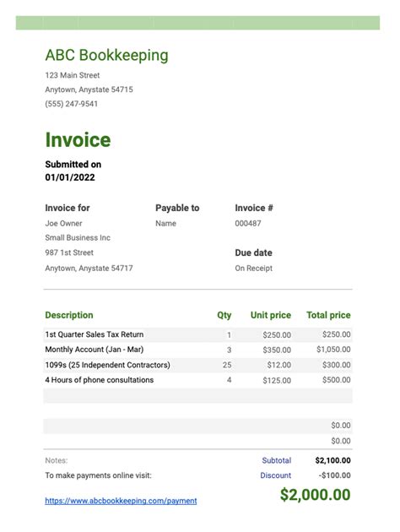The image size is (400, 532).
Task: Open the abcbookkeeping.com payment link
Action: (x=121, y=501)
